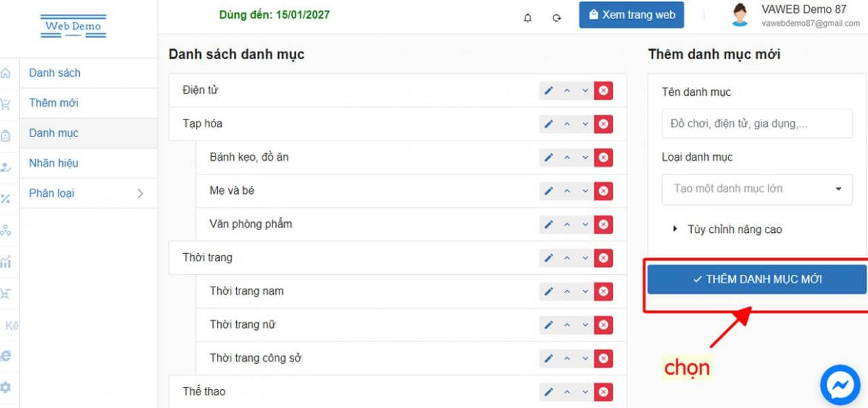This screenshot has width=868, height=408.
Task: Move Mẹ và bé category down
Action: pos(585,191)
